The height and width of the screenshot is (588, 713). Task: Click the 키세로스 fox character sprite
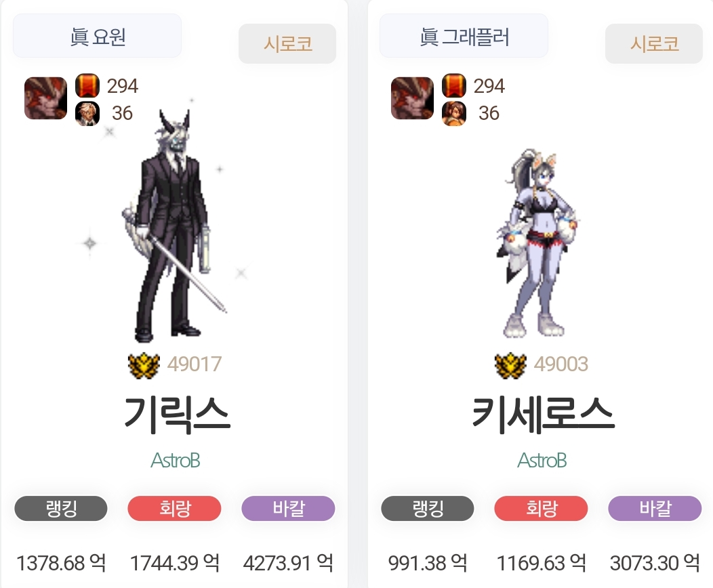pos(537,243)
